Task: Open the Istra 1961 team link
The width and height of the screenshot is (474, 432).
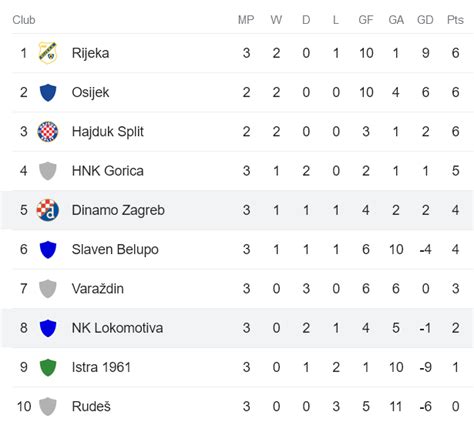Action: click(101, 367)
